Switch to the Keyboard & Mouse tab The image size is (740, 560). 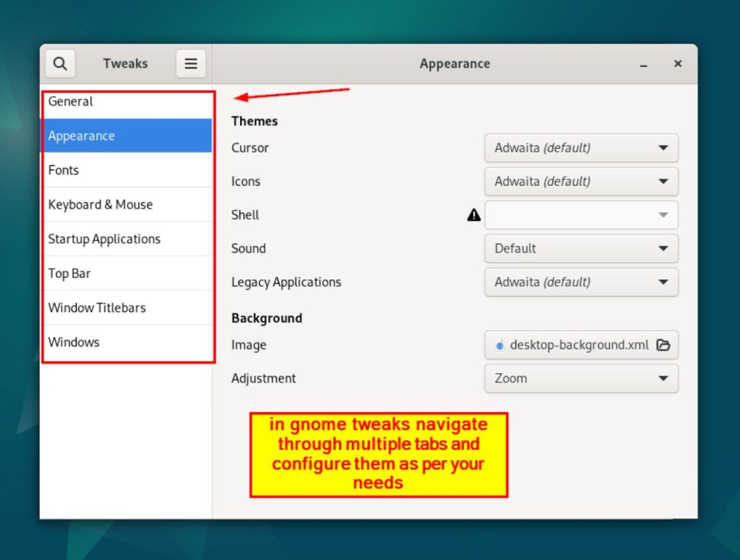point(100,205)
